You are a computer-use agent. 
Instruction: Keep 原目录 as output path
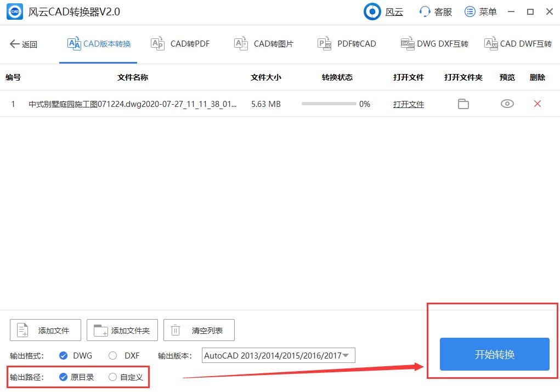[65, 377]
